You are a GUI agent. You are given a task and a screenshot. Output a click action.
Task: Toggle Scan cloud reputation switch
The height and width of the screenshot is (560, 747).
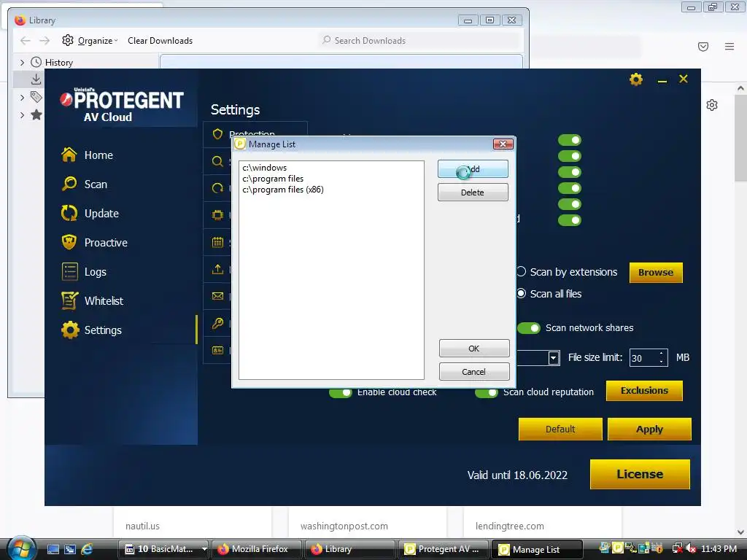pyautogui.click(x=487, y=392)
